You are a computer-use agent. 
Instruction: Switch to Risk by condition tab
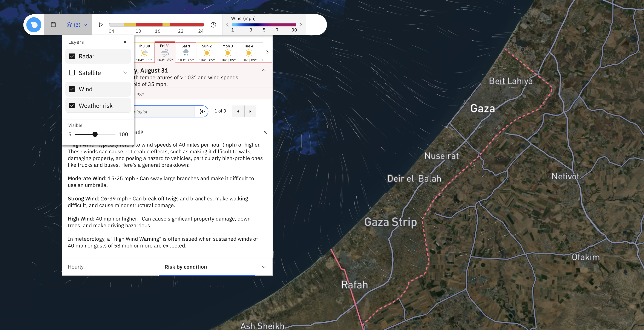coord(186,267)
